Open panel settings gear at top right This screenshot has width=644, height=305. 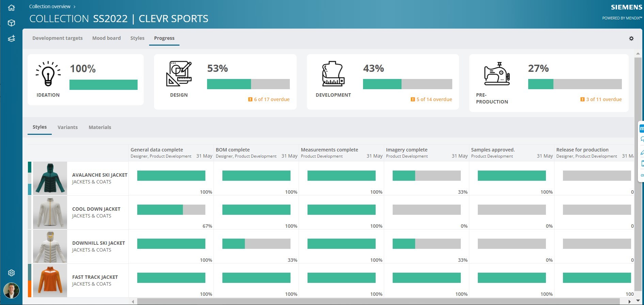tap(631, 38)
